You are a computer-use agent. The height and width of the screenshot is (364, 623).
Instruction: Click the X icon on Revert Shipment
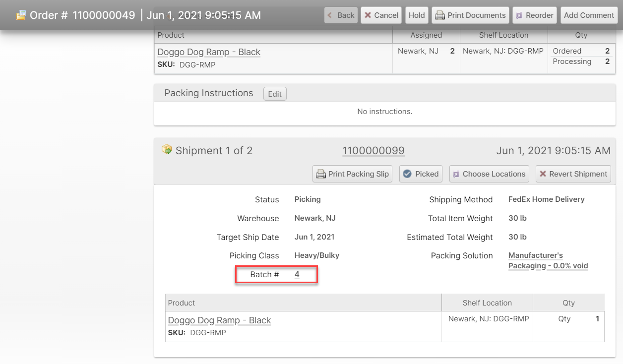pyautogui.click(x=543, y=174)
